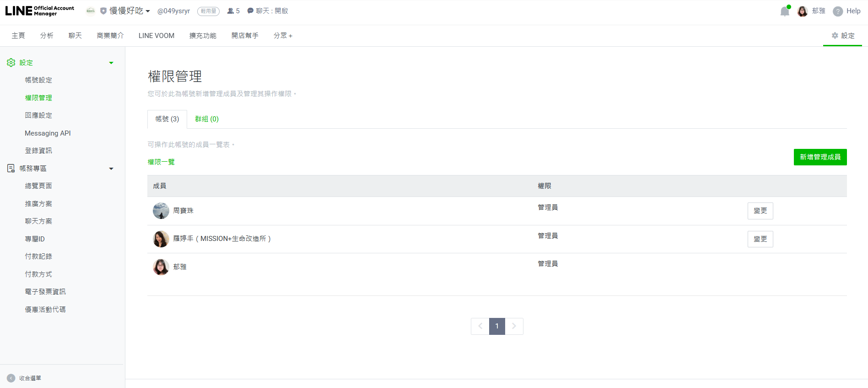This screenshot has width=868, height=388.
Task: Open the LINE VOOM menu item
Action: click(156, 36)
